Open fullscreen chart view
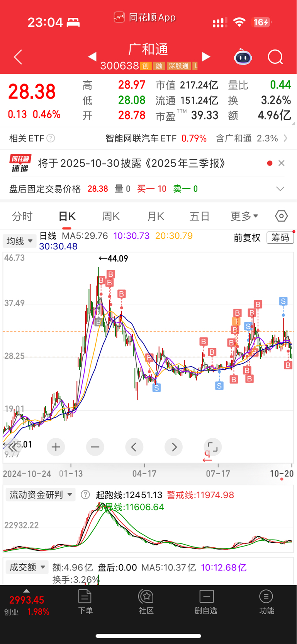The image size is (297, 644). (213, 447)
